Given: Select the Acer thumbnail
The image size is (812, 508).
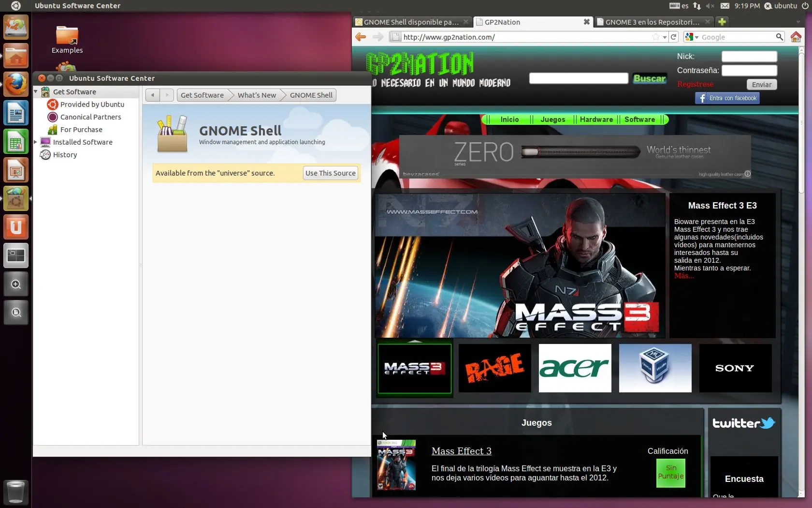Looking at the screenshot, I should [x=575, y=368].
